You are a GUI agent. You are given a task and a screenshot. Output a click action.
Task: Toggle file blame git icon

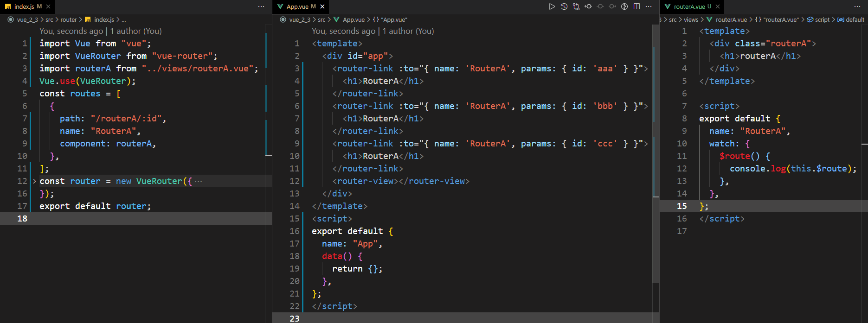point(624,6)
